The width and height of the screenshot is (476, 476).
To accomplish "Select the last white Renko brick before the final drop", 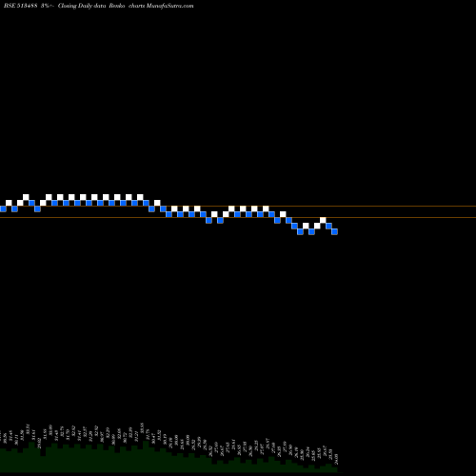I will click(x=323, y=220).
